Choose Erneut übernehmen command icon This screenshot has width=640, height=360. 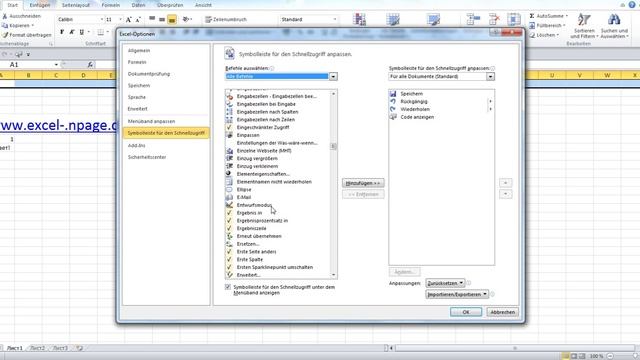[x=229, y=236]
